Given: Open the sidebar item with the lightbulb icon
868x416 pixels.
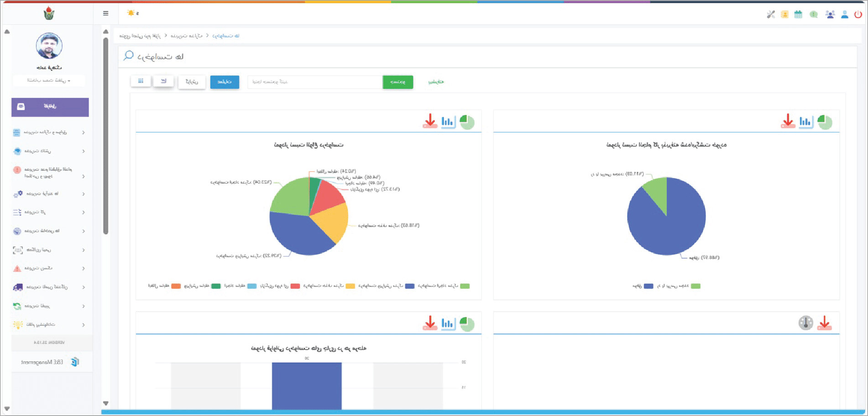Looking at the screenshot, I should coord(48,325).
